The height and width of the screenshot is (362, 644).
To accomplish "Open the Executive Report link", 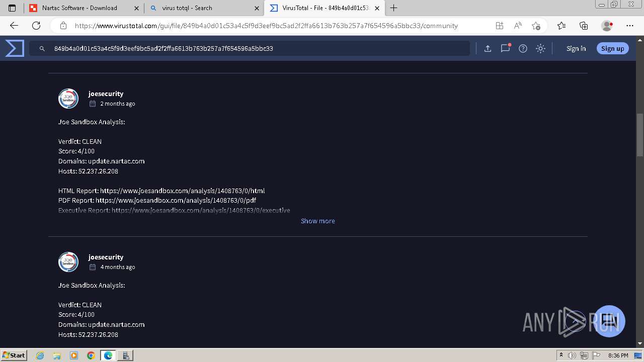I will [x=201, y=210].
